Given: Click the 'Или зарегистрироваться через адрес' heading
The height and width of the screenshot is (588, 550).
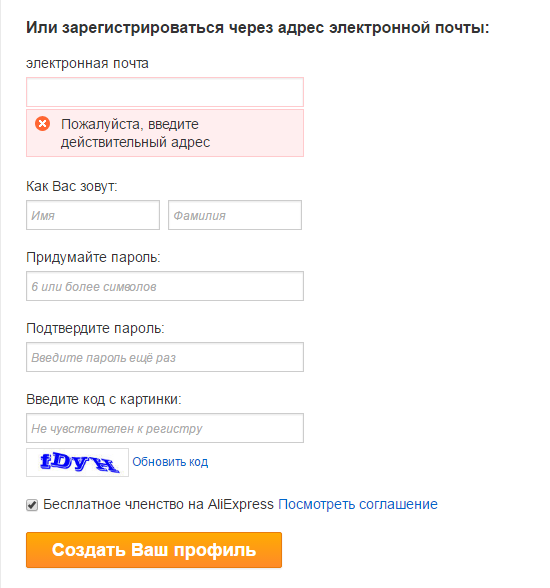Looking at the screenshot, I should coord(175,28).
